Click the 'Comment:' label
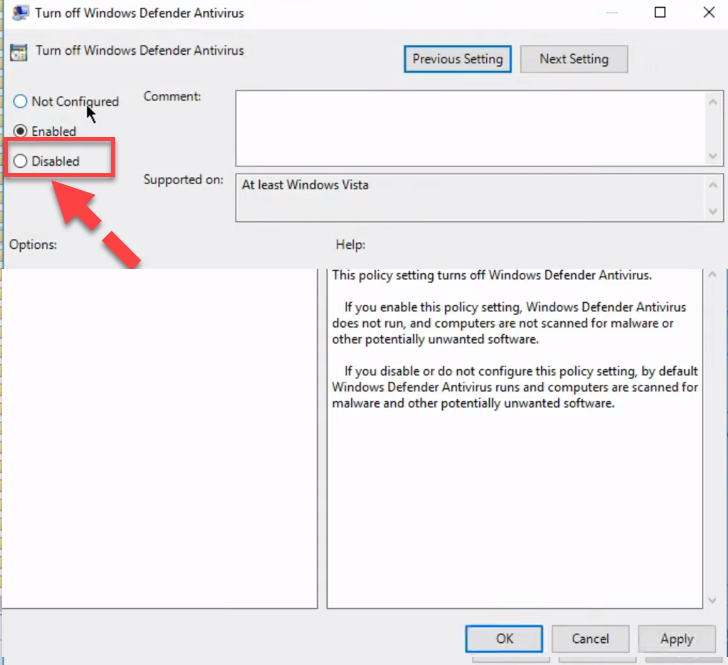Screen dimensions: 728x665 [172, 97]
